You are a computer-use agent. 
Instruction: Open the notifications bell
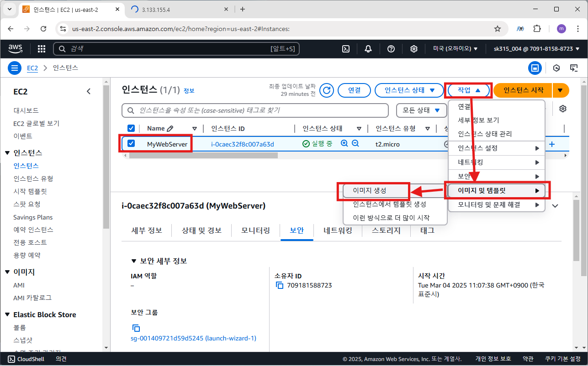click(x=368, y=49)
